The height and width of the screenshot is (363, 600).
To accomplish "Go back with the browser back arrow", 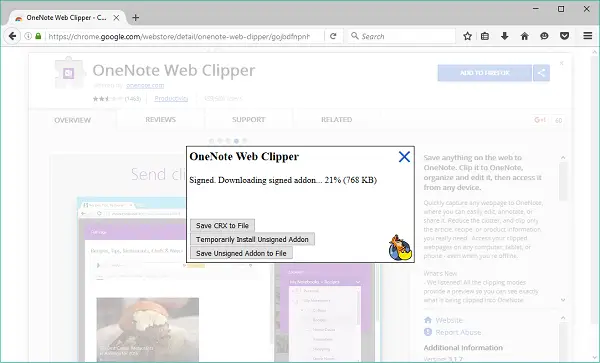I will tap(12, 36).
